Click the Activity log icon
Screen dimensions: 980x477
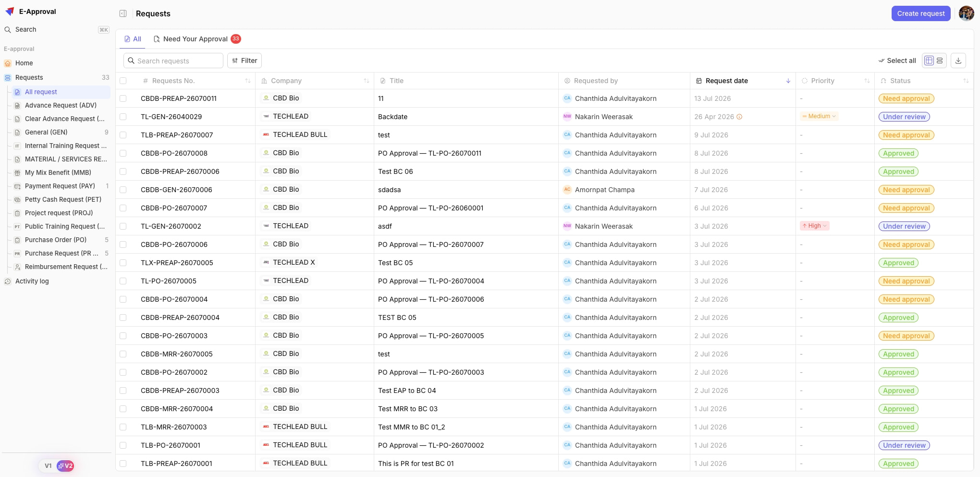[8, 281]
